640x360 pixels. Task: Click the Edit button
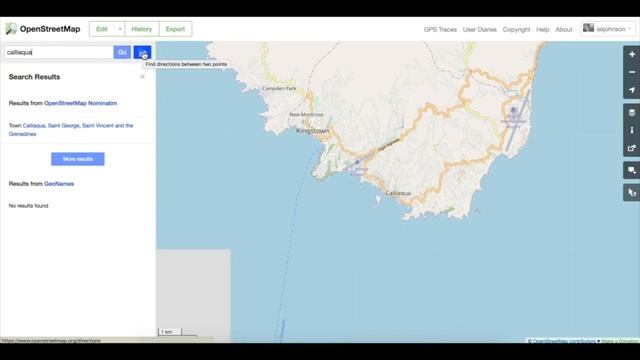(x=102, y=29)
